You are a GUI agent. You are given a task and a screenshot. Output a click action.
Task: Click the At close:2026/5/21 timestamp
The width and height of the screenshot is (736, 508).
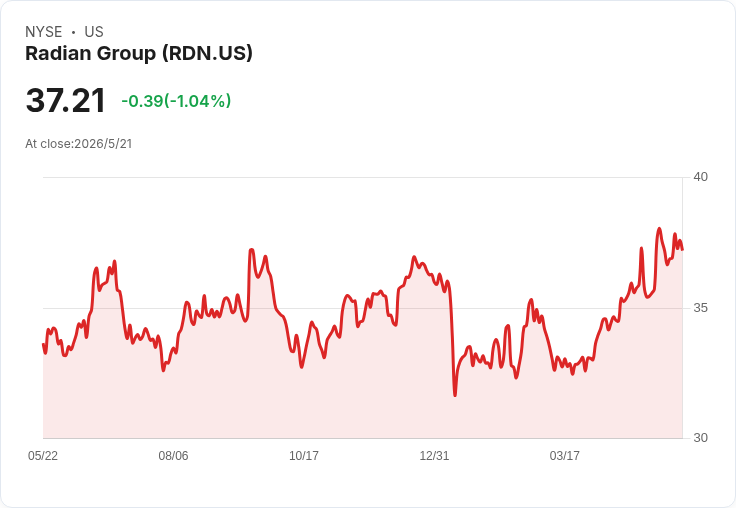(x=78, y=144)
